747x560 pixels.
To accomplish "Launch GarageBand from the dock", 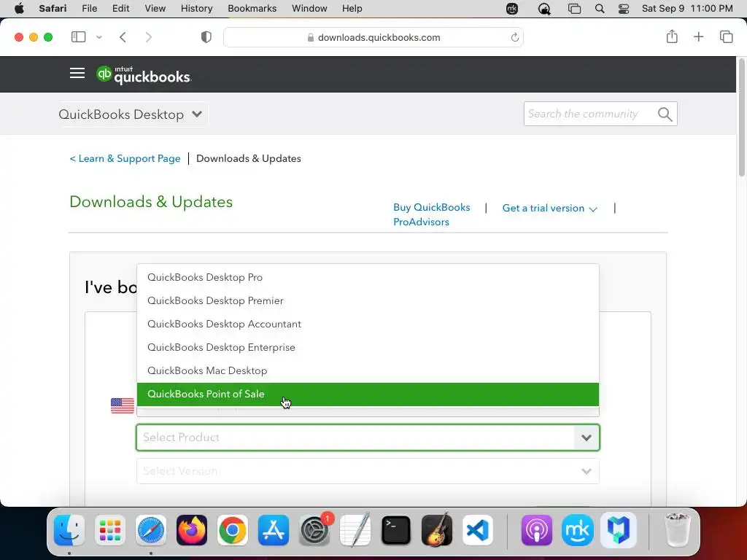I will (x=437, y=530).
